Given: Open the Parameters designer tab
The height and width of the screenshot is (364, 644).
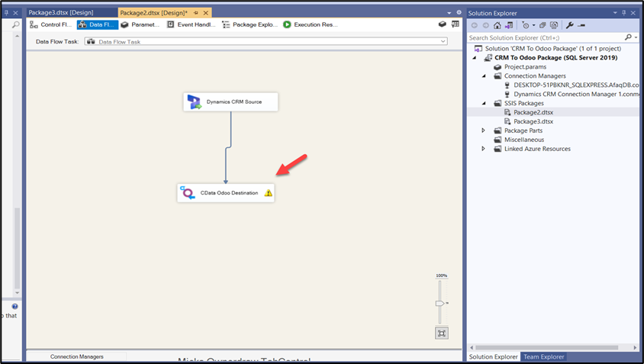Looking at the screenshot, I should coord(140,24).
